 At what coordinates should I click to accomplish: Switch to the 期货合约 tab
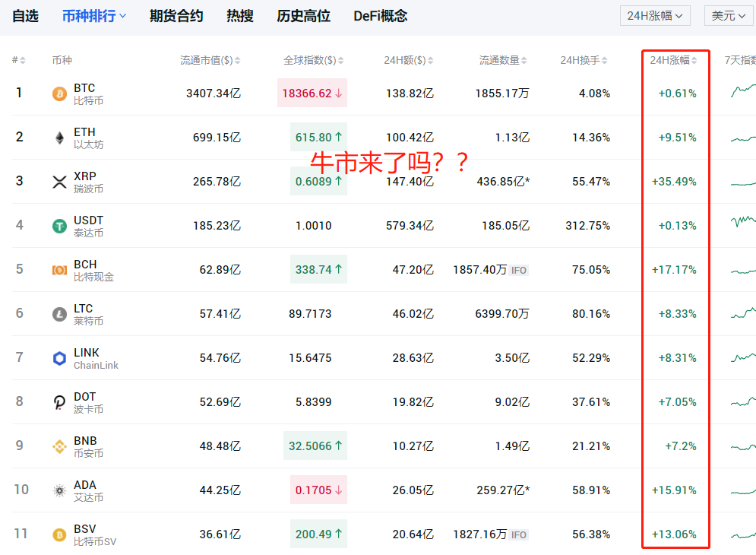pos(176,15)
